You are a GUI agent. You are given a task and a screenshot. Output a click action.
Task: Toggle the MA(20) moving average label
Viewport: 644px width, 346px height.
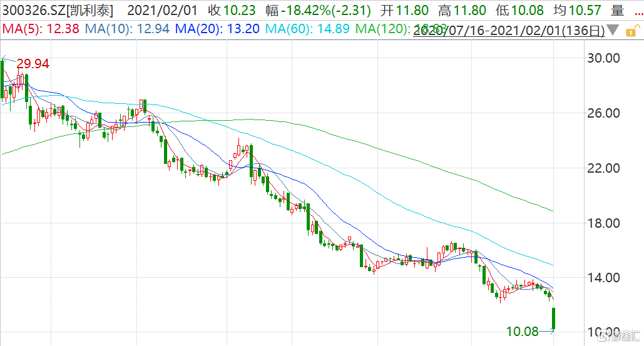tap(207, 29)
